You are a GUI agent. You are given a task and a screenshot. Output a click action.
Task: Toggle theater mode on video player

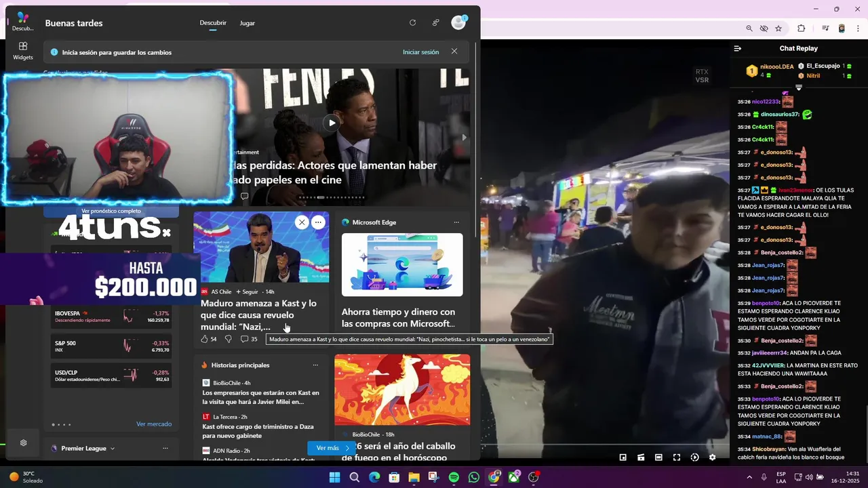coord(658,457)
